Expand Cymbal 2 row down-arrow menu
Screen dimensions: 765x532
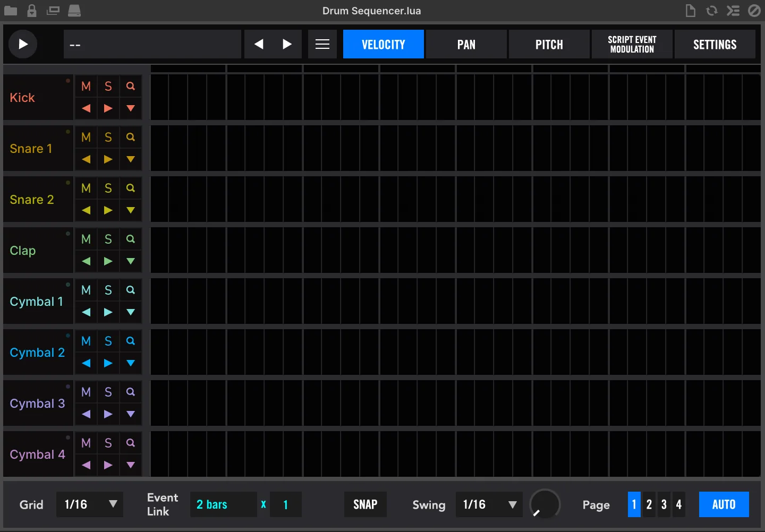pos(131,363)
